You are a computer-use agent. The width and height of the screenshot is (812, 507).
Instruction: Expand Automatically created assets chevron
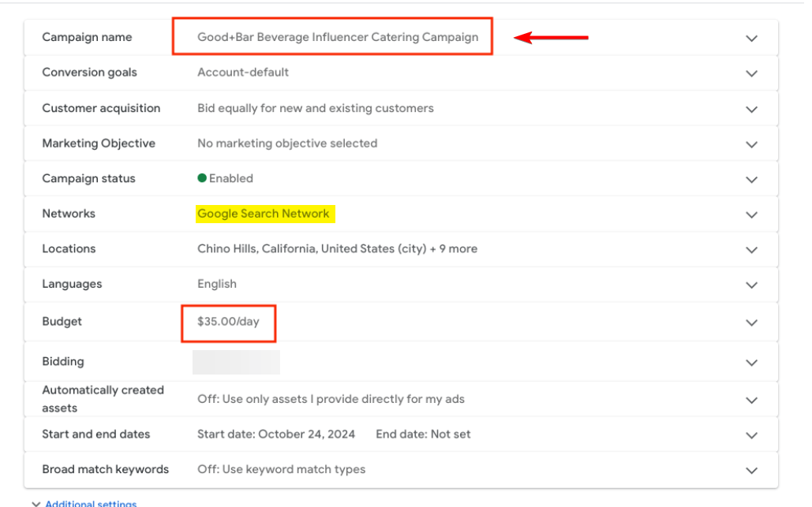tap(751, 400)
